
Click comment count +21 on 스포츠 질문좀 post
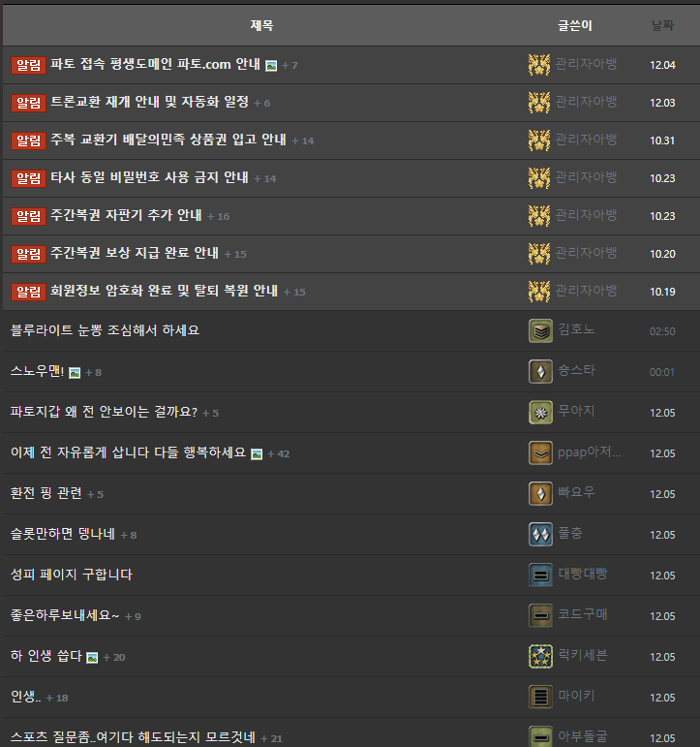[x=272, y=739]
